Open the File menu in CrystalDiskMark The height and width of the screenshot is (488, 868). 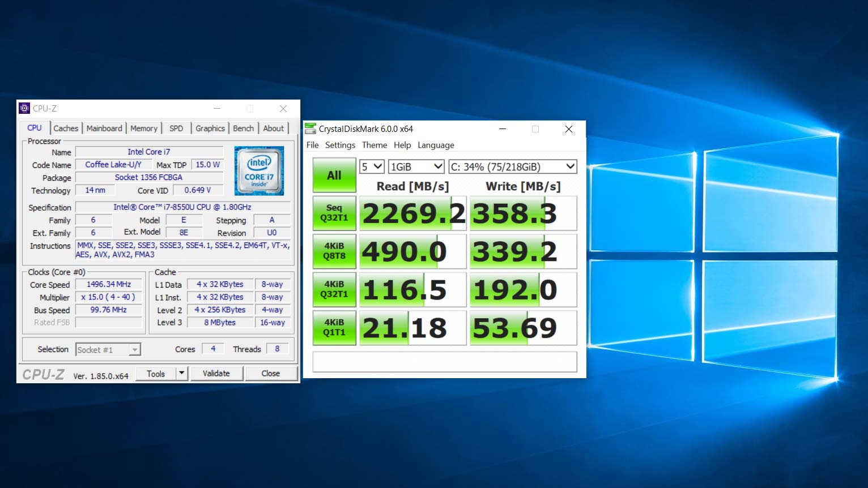(x=313, y=145)
